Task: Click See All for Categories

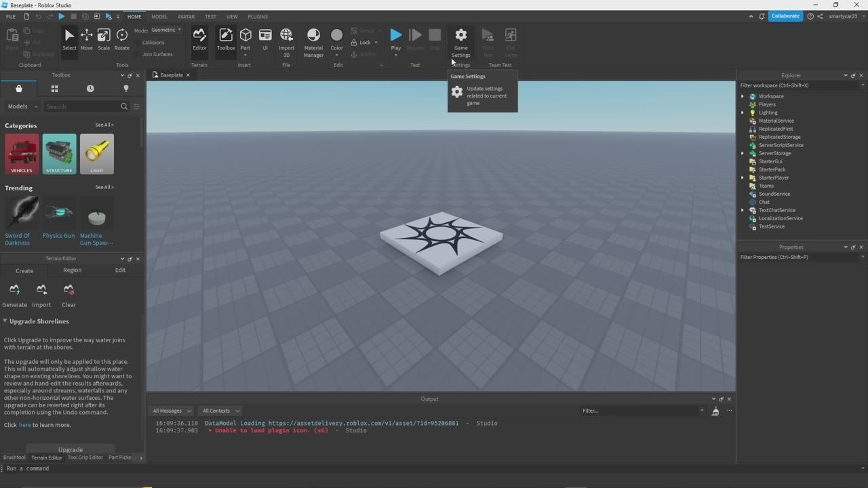Action: 104,125
